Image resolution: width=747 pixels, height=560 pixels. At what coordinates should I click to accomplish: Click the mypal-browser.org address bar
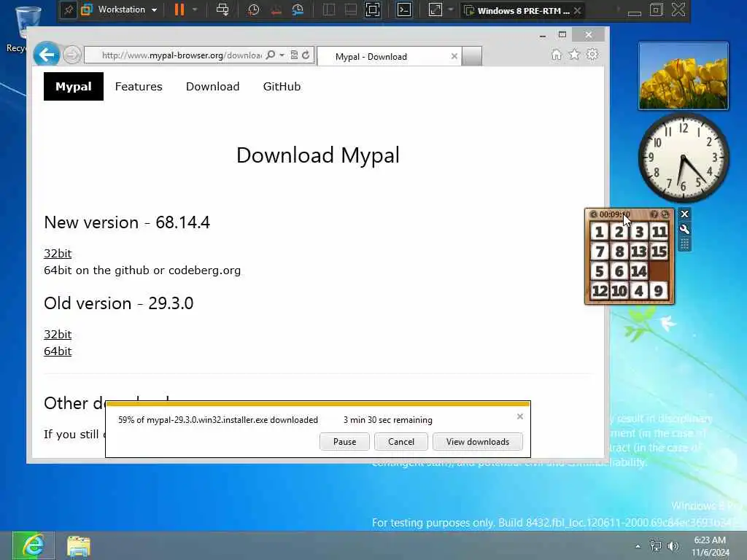pos(181,55)
